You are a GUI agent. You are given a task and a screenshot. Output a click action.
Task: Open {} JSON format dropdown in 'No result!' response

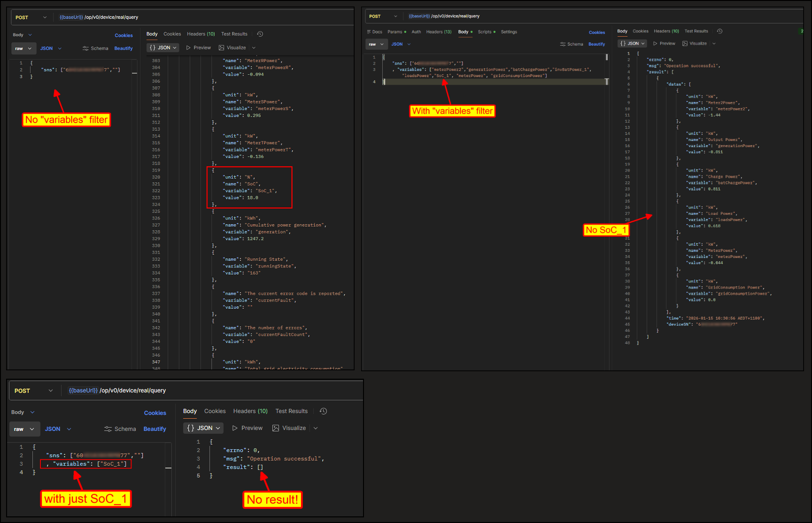click(204, 428)
